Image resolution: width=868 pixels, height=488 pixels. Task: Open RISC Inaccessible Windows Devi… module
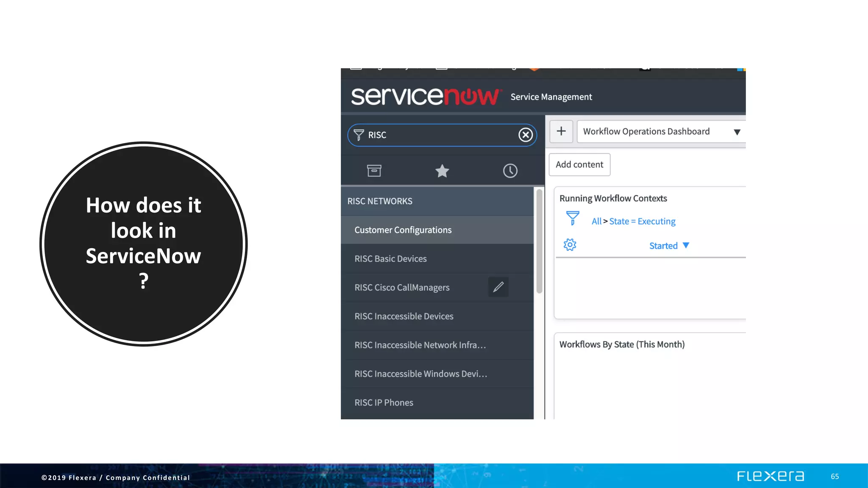click(437, 374)
